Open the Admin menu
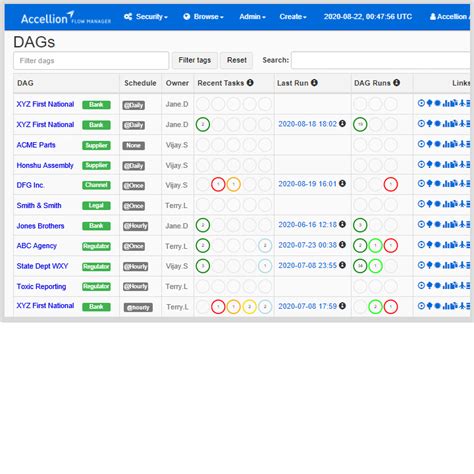The width and height of the screenshot is (474, 474). (252, 17)
